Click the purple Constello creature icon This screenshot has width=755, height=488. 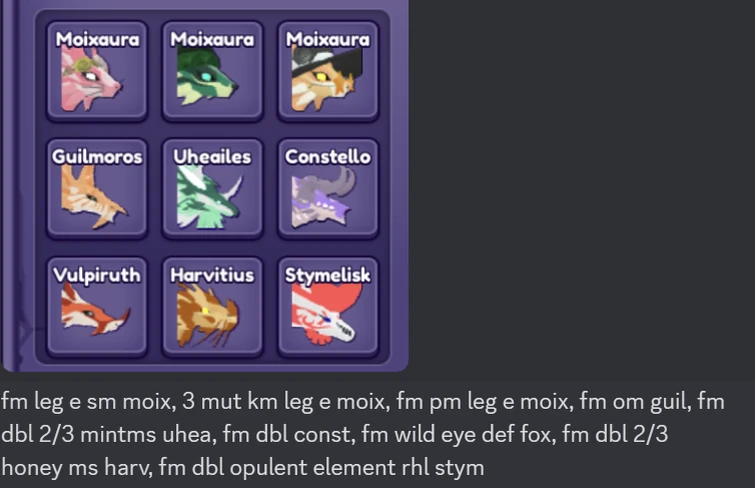(x=328, y=189)
